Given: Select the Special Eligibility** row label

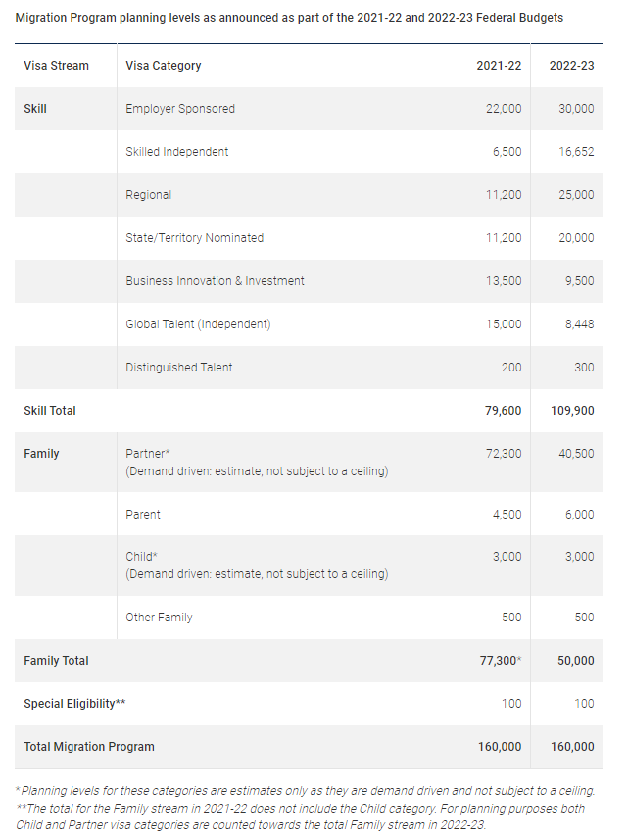Looking at the screenshot, I should 74,704.
